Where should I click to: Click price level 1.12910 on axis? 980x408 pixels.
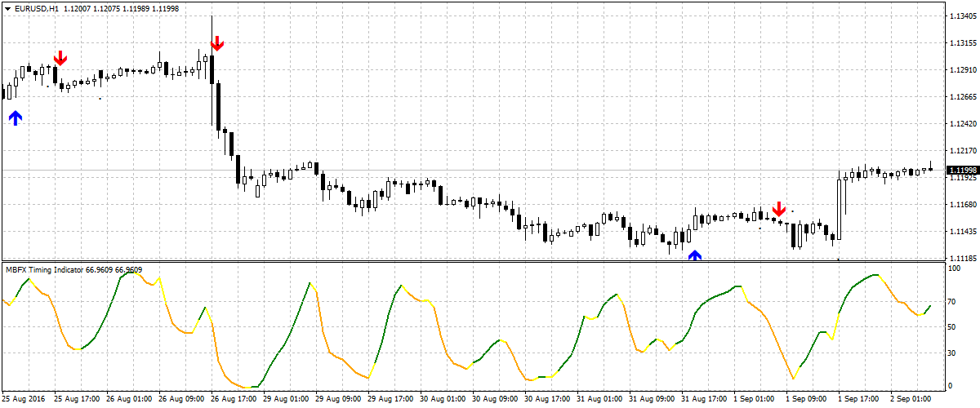[963, 69]
